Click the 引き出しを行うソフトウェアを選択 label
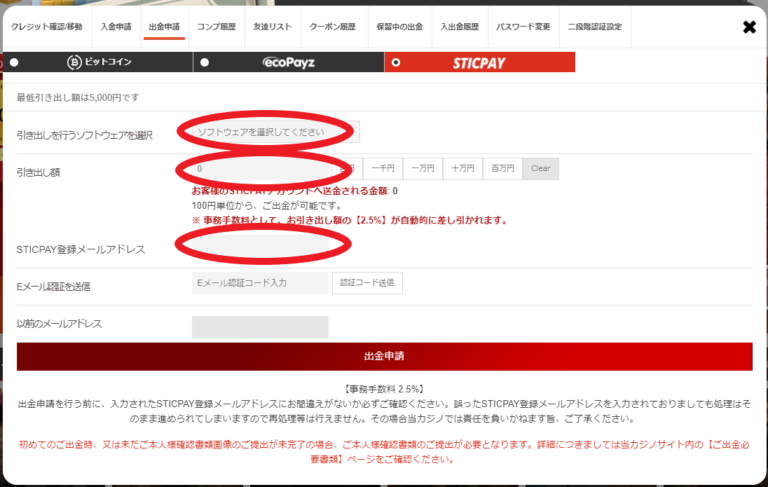 (84, 135)
